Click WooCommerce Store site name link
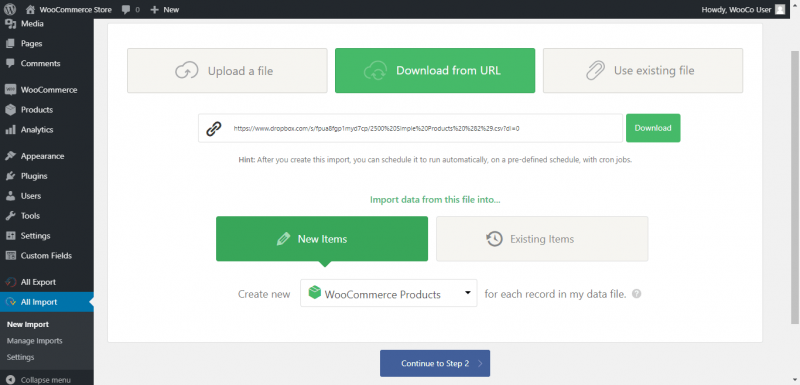The image size is (800, 385). [76, 9]
